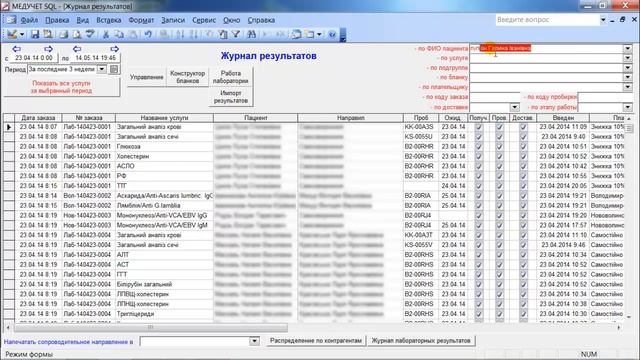Image resolution: width=640 pixels, height=360 pixels.
Task: Toggle Достав checkbox in ТТГ row
Action: (x=523, y=186)
